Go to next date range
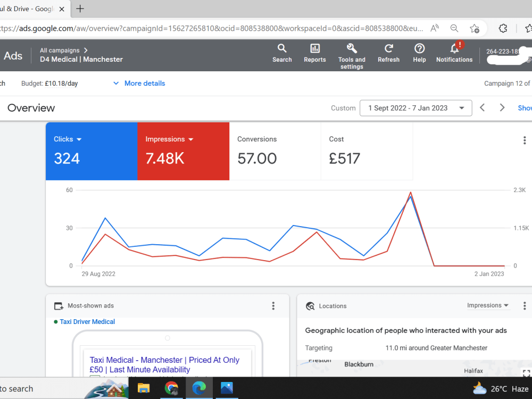 (x=502, y=108)
